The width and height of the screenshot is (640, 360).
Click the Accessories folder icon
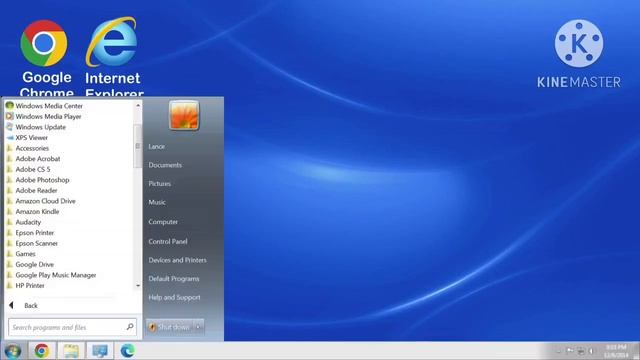[x=10, y=148]
